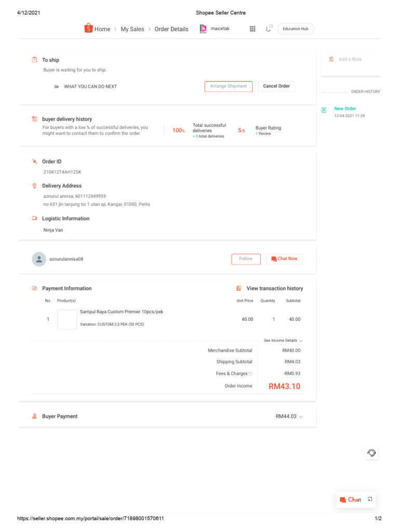Image resolution: width=399 pixels, height=532 pixels.
Task: Click the WHAT YOU CAN DO NEXT arrows icon
Action: coord(56,87)
